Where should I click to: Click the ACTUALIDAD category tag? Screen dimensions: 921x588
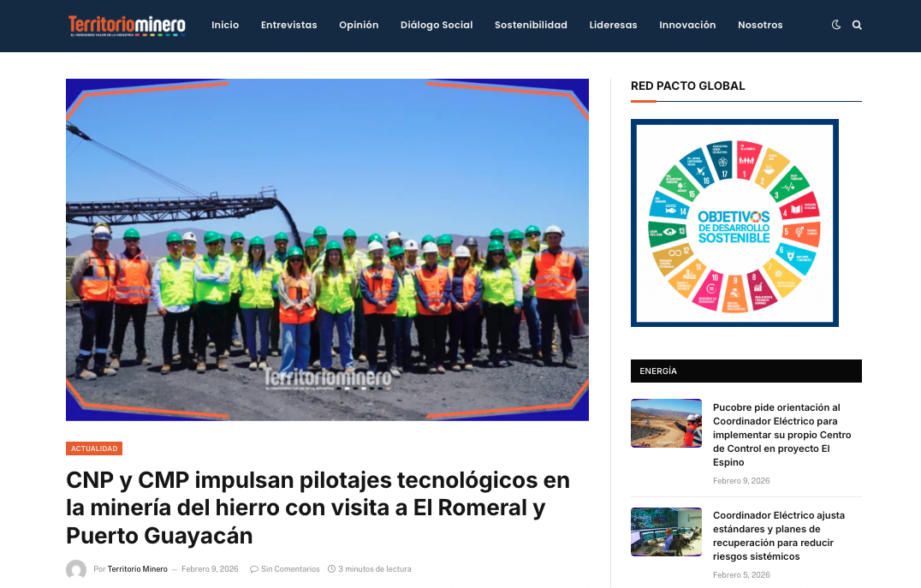94,448
